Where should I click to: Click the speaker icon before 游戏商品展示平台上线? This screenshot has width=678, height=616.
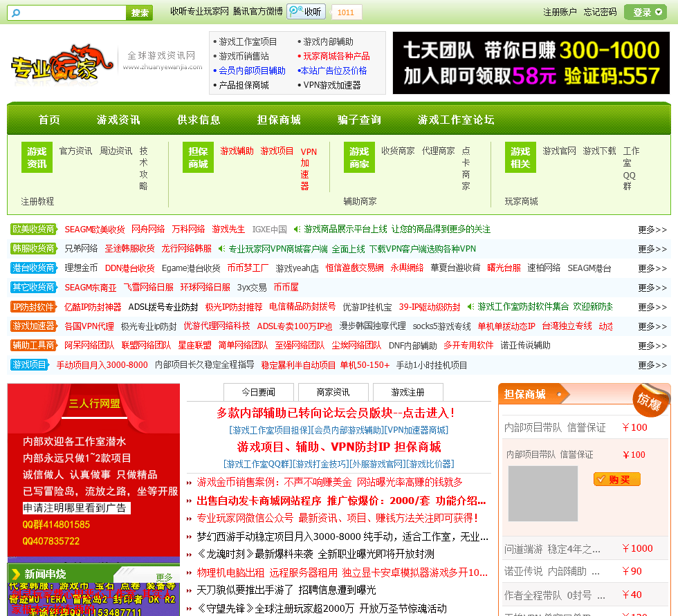[x=297, y=229]
